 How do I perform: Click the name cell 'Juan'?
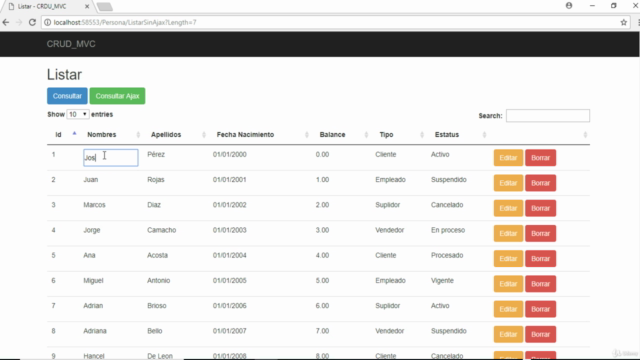tap(91, 180)
